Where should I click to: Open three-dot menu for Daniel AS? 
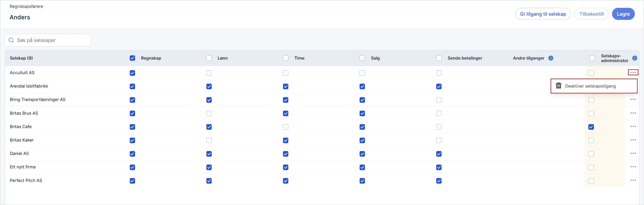point(633,153)
